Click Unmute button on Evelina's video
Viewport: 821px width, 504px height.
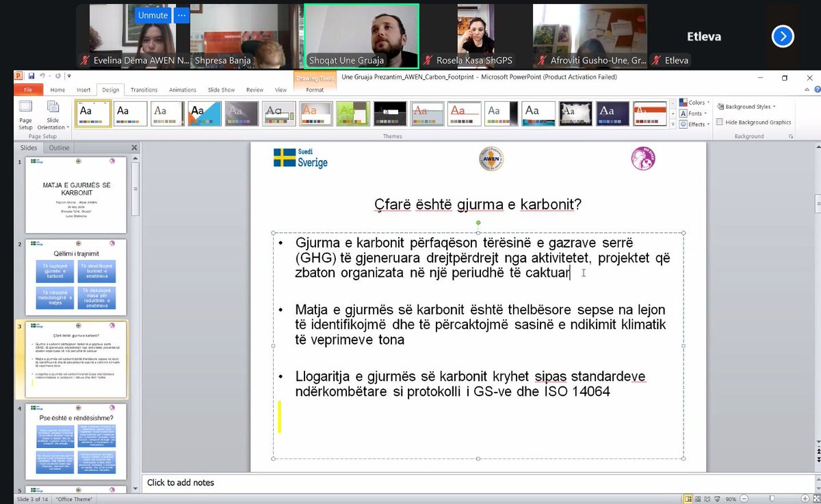[x=153, y=15]
